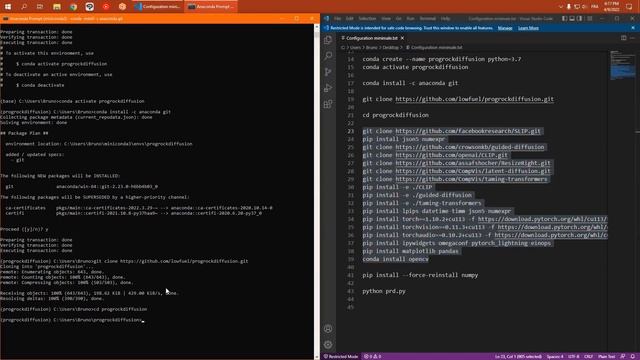The image size is (640, 360).
Task: Launch Chrome from the taskbar
Action: 73,7
